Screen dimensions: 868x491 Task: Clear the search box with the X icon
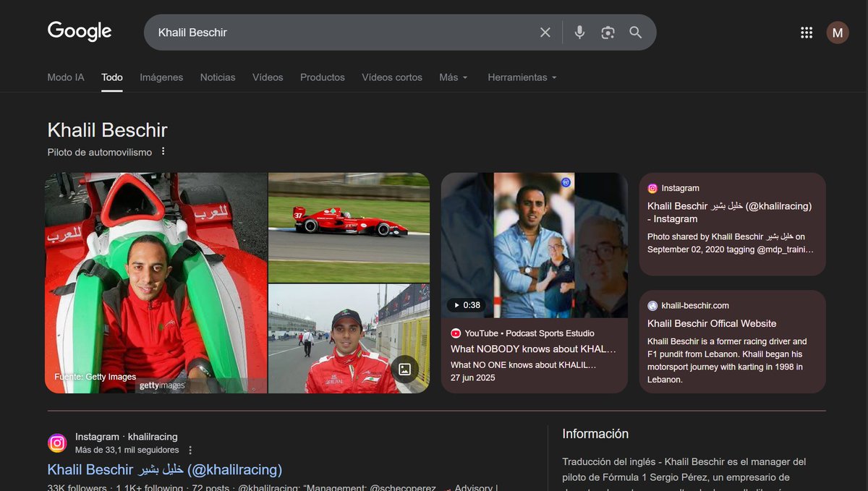click(545, 33)
